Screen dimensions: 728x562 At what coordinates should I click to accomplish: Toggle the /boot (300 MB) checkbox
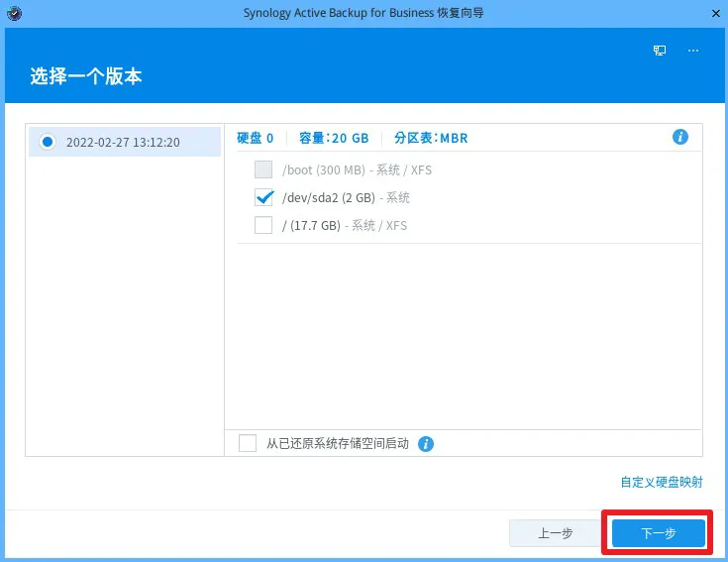click(263, 169)
